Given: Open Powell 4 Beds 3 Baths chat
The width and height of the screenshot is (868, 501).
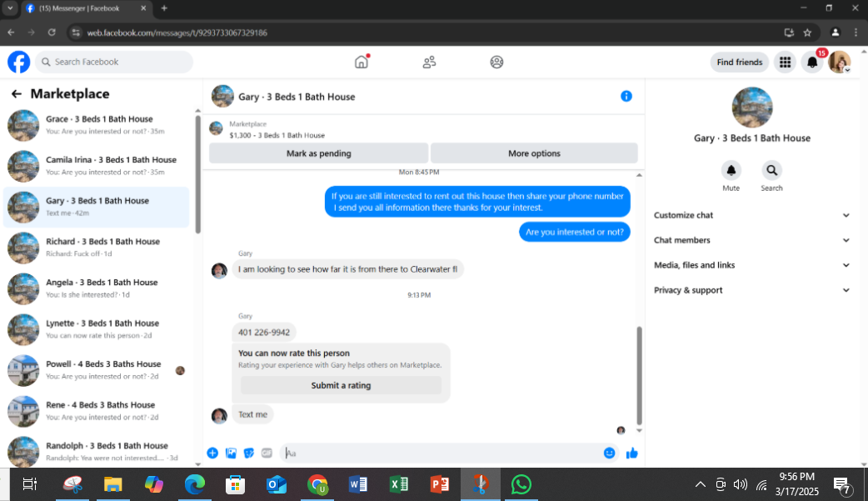Looking at the screenshot, I should tap(97, 370).
